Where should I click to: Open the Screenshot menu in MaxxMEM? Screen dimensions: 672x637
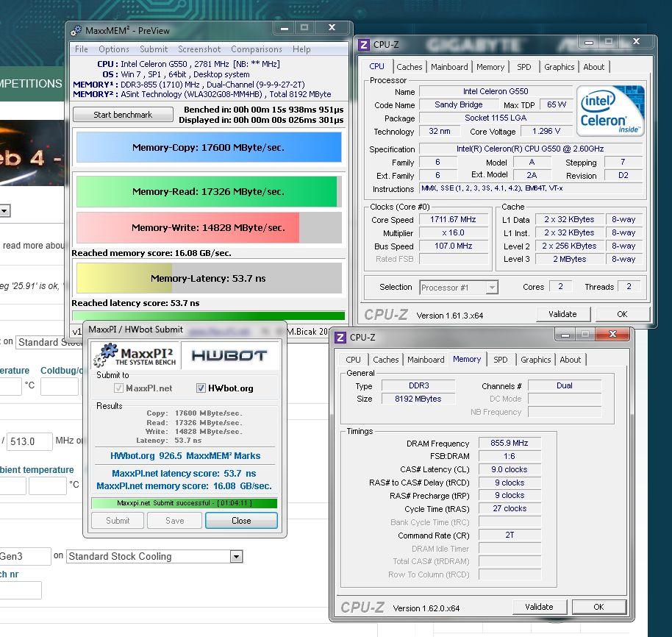click(199, 49)
